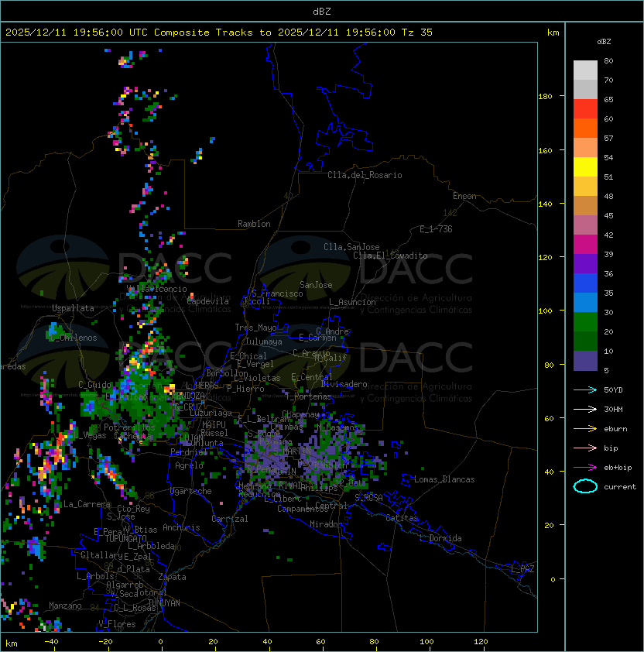Click the TUNUYAN label
Viewport: 644px width, 652px height.
tap(164, 603)
